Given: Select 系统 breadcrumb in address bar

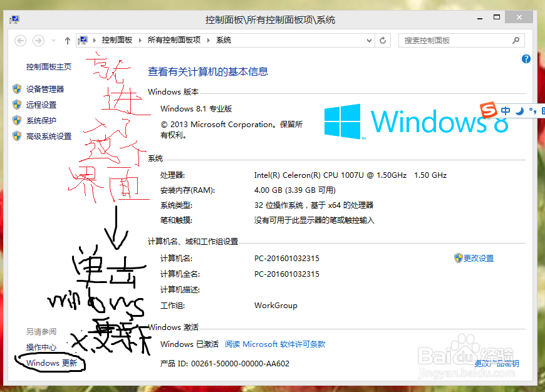Looking at the screenshot, I should pos(224,40).
